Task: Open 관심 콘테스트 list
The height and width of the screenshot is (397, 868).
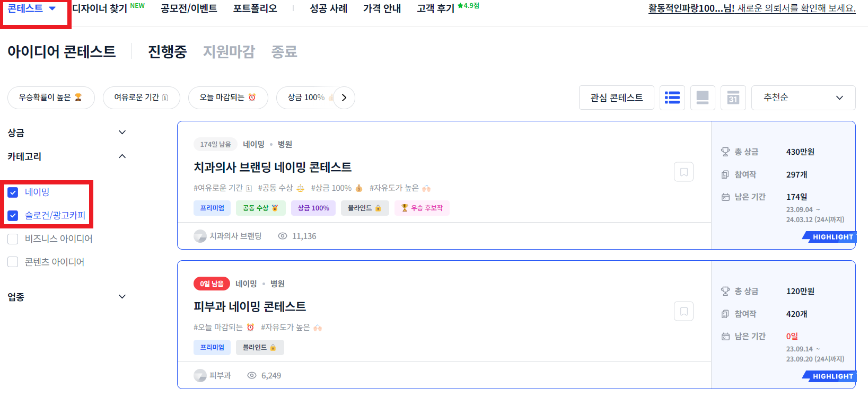Action: click(x=617, y=98)
